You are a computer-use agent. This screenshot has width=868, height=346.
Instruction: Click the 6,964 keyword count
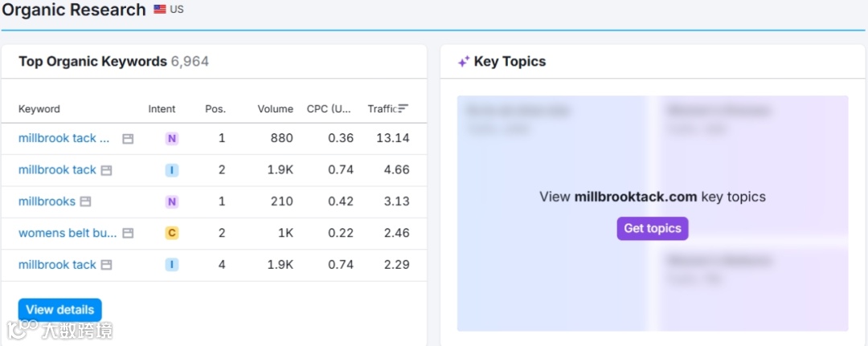click(x=190, y=61)
